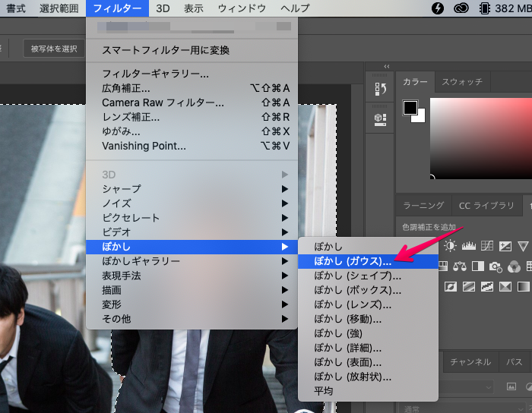Open the History panel icon
Screen dimensions: 532x413
coord(380,90)
